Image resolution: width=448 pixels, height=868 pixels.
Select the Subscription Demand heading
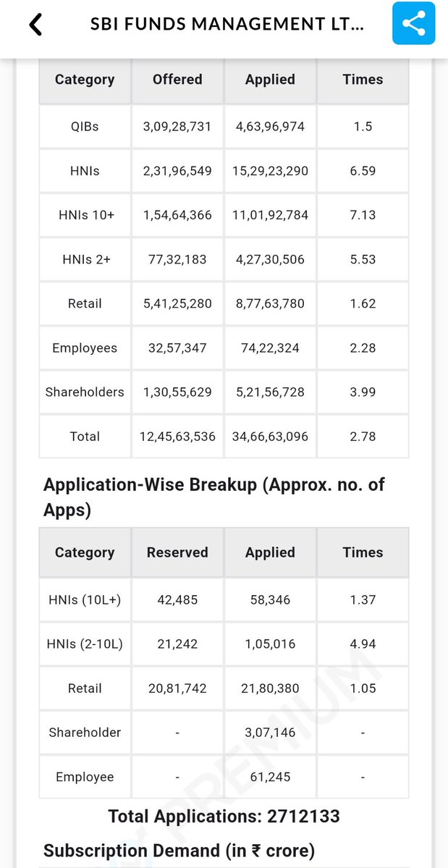[179, 851]
